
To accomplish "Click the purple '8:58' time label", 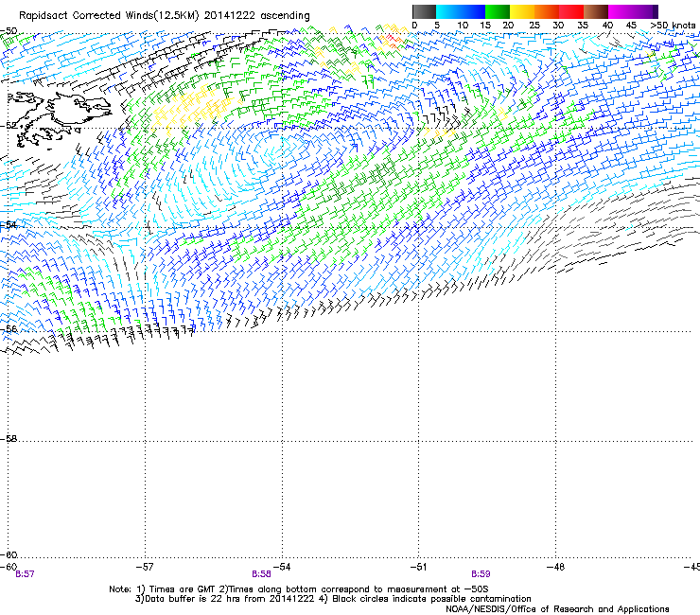I will click(x=261, y=574).
